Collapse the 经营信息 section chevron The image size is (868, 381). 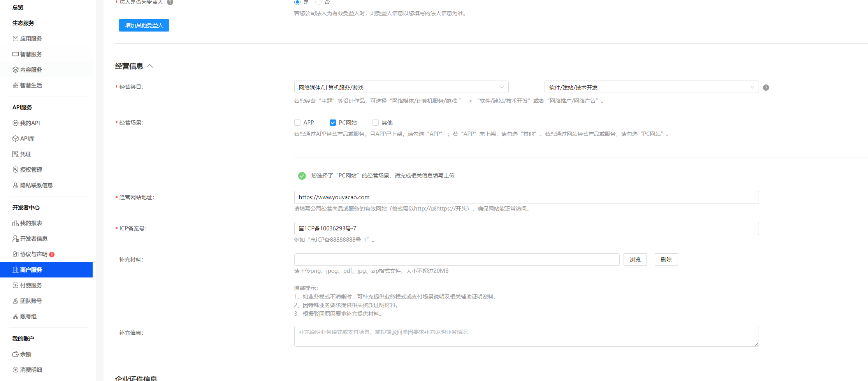point(150,66)
